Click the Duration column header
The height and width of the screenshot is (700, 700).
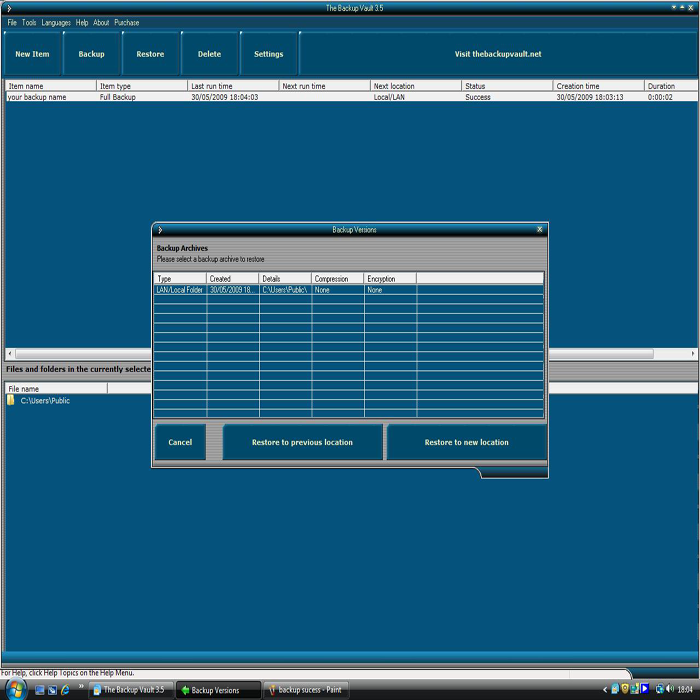pos(671,86)
